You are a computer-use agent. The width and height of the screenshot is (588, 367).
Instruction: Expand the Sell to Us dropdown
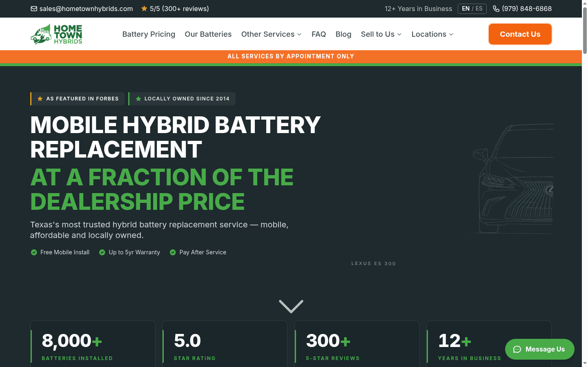click(x=381, y=34)
